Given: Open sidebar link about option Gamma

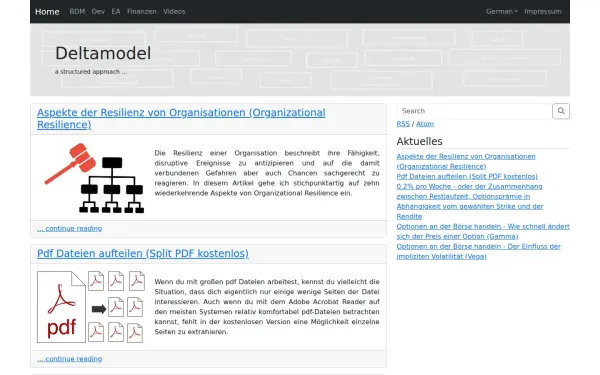Looking at the screenshot, I should pyautogui.click(x=483, y=232).
